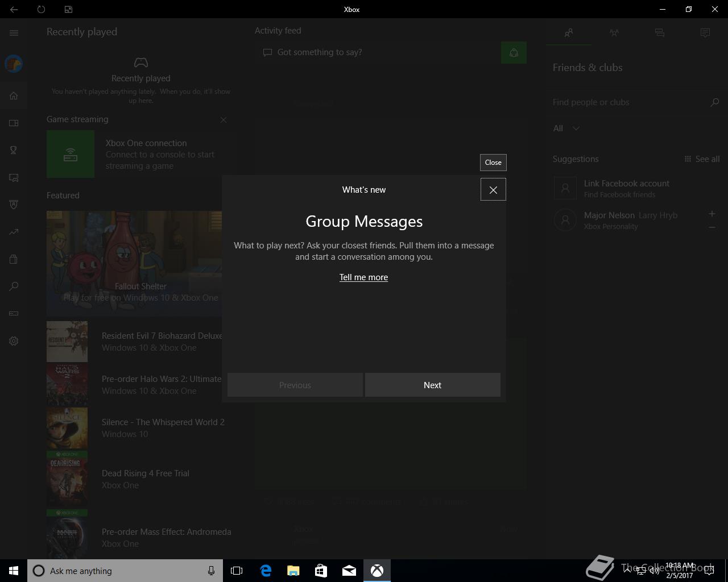Open the hamburger menu in Xbox sidebar
Image resolution: width=728 pixels, height=582 pixels.
point(14,33)
